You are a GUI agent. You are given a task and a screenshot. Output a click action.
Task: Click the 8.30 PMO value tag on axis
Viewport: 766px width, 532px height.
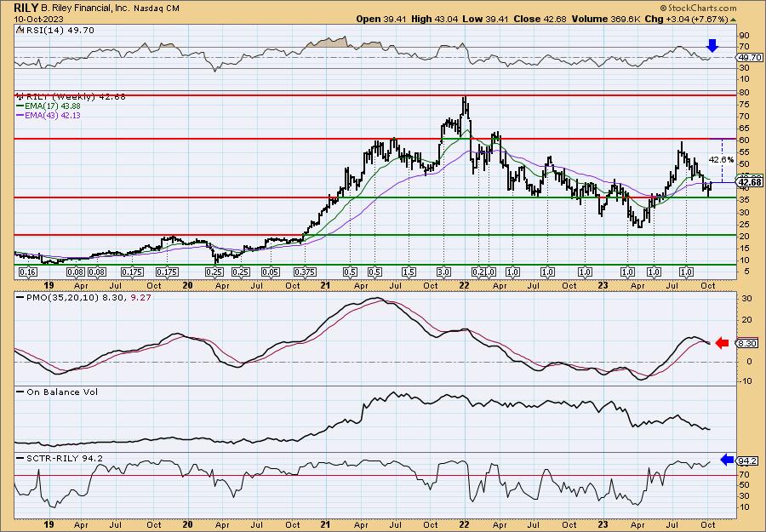[x=747, y=343]
